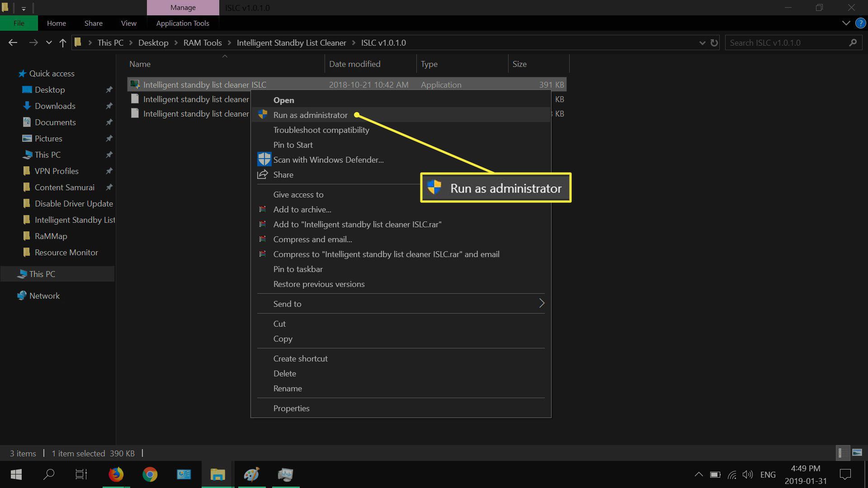Expand the Desktop breadcrumb arrow
This screenshot has height=488, width=868.
pyautogui.click(x=176, y=43)
